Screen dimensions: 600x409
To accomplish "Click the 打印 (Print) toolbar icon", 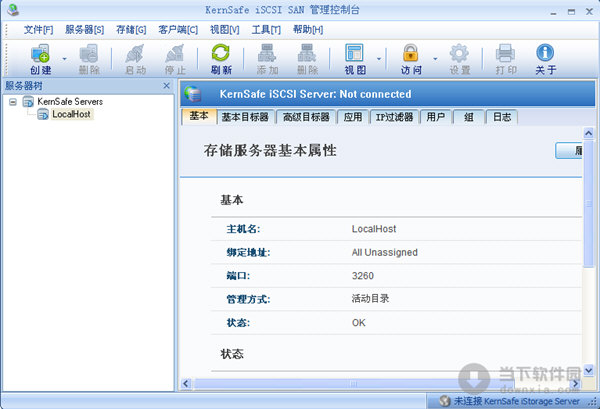I will point(505,59).
